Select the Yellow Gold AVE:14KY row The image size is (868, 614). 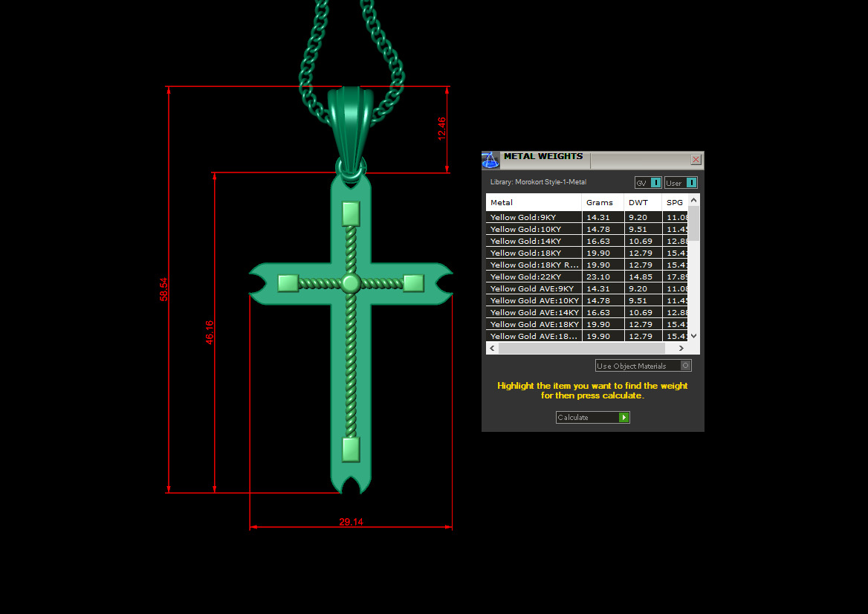coord(587,312)
